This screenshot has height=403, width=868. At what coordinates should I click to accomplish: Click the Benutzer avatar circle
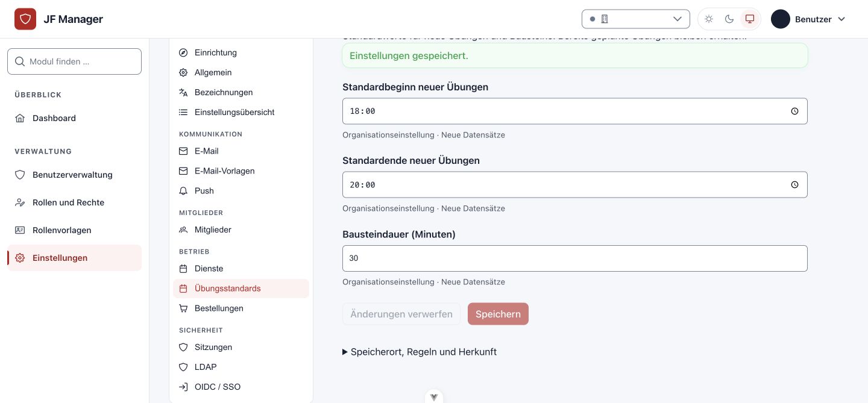(781, 19)
